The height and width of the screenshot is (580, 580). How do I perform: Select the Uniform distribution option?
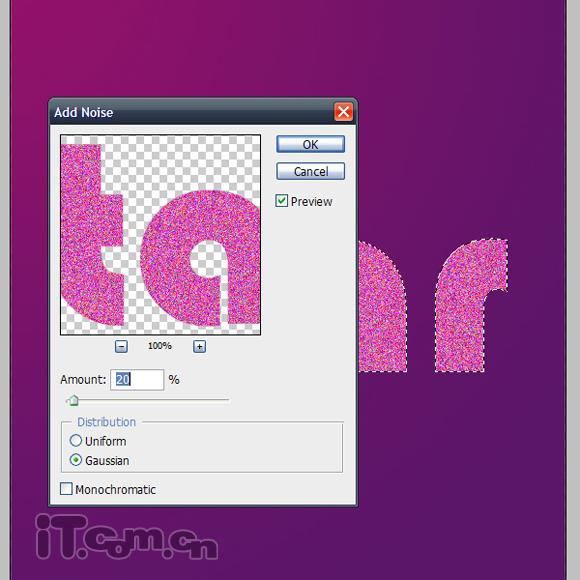click(76, 441)
